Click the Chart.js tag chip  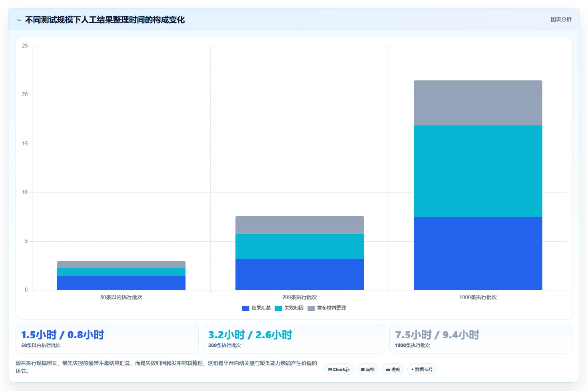pos(339,369)
